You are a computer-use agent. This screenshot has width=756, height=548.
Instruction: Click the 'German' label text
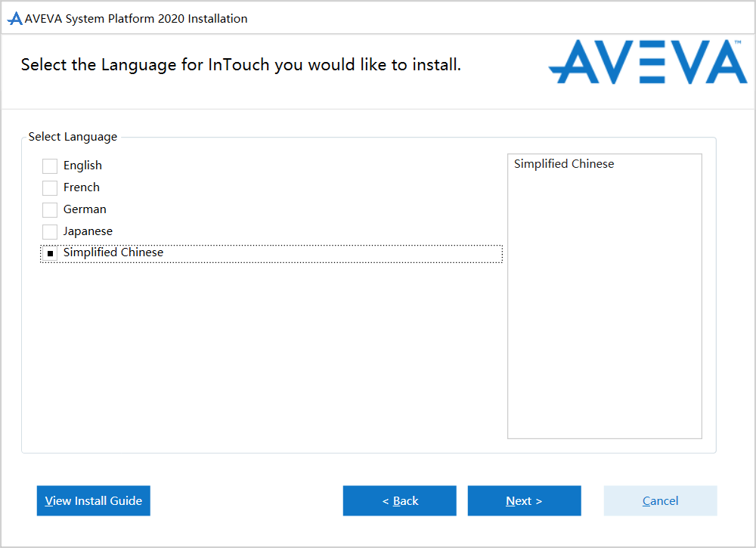tap(85, 209)
